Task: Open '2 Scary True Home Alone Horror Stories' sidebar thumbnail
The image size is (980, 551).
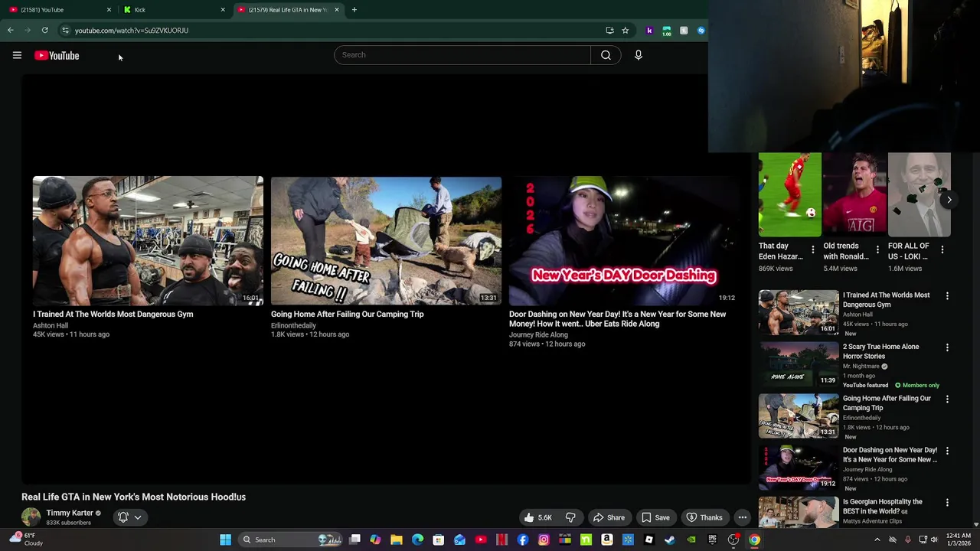Action: 799,364
